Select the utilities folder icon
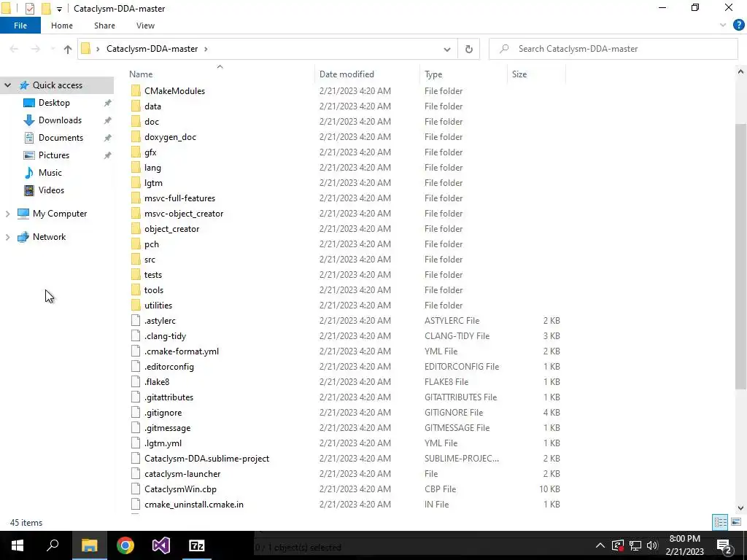747x560 pixels. [x=136, y=306]
